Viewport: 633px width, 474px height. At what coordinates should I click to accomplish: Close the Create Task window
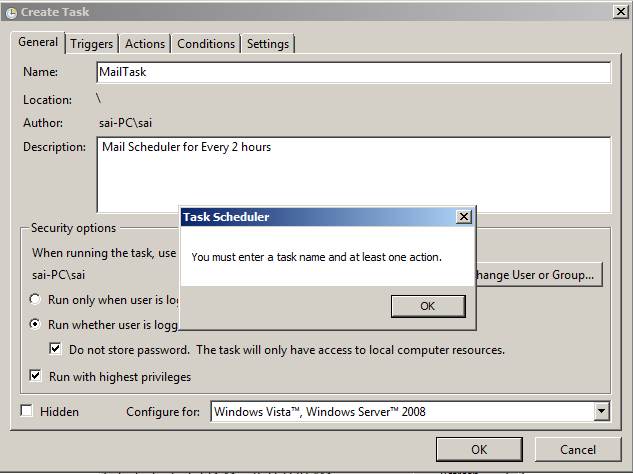(x=620, y=12)
